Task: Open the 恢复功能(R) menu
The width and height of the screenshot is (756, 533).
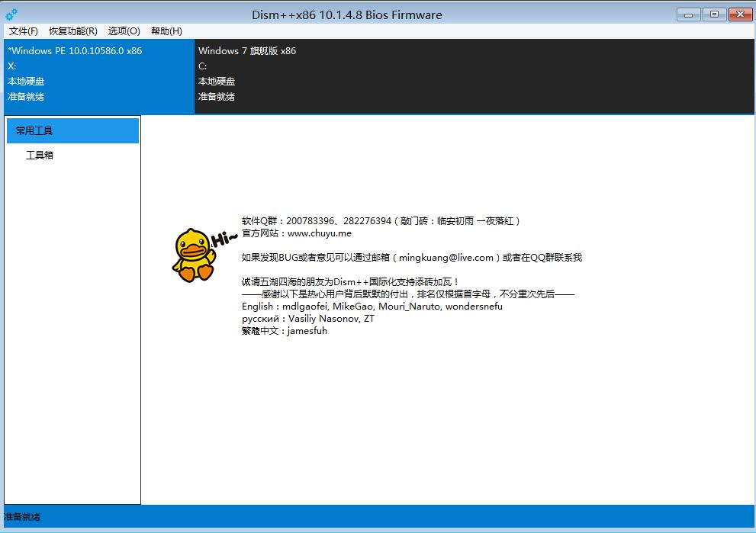Action: coord(71,31)
